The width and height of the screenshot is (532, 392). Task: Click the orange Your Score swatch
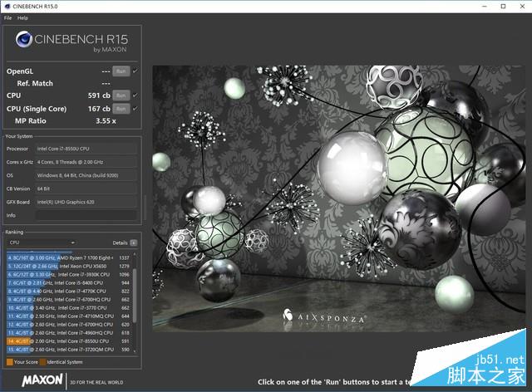tap(10, 362)
